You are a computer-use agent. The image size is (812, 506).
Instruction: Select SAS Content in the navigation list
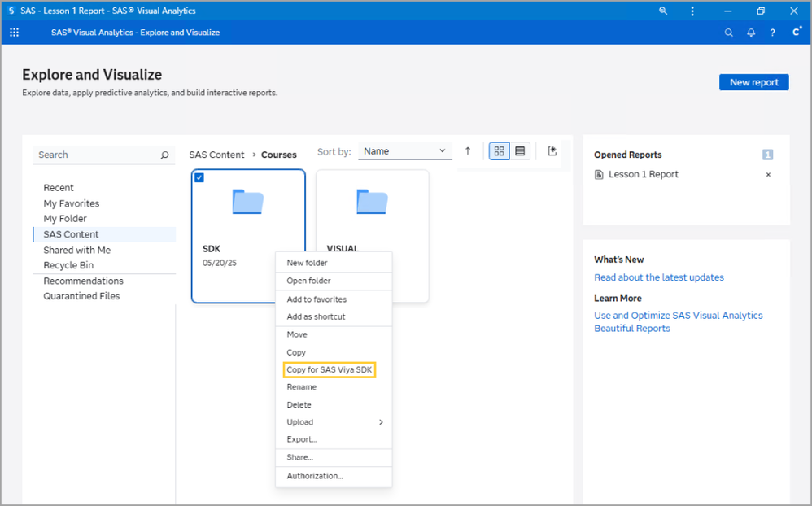(x=104, y=234)
